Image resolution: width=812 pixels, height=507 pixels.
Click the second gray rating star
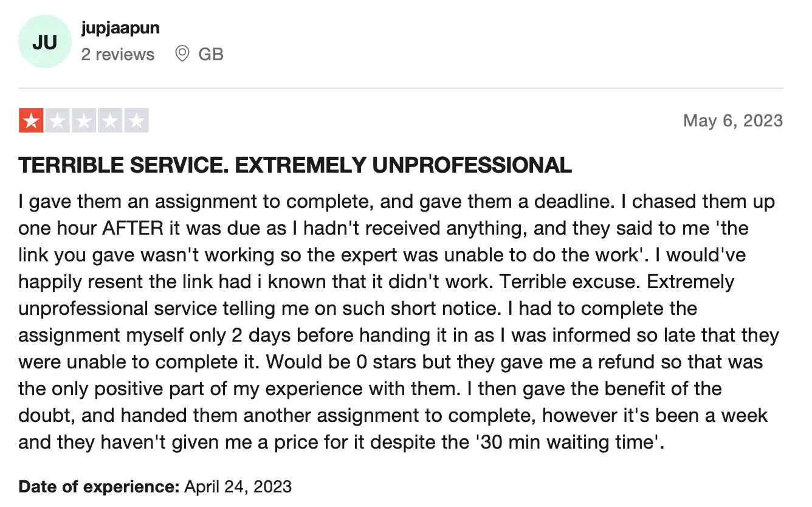point(57,120)
